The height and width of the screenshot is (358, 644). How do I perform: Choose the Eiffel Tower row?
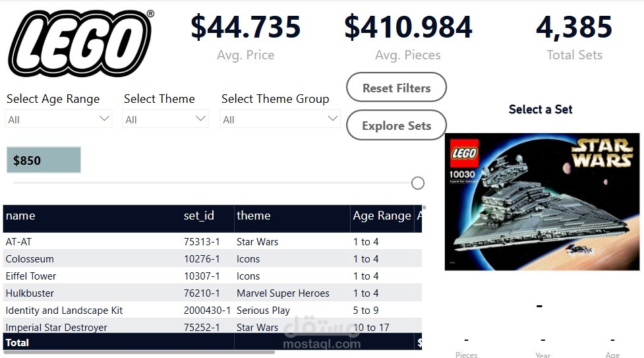[31, 276]
